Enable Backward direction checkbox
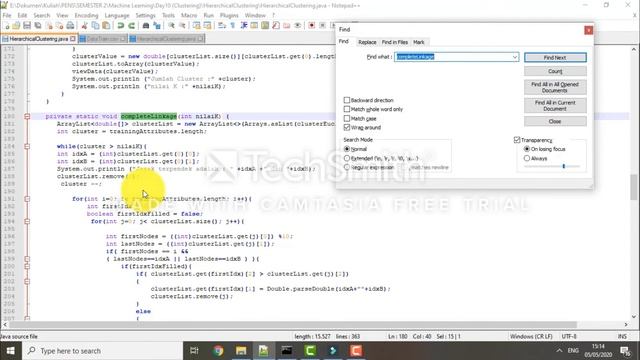This screenshot has width=640, height=360. (x=347, y=100)
